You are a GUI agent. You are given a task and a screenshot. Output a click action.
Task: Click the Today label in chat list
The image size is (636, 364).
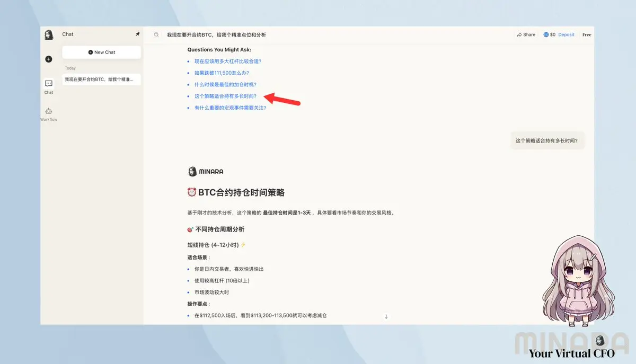(70, 68)
